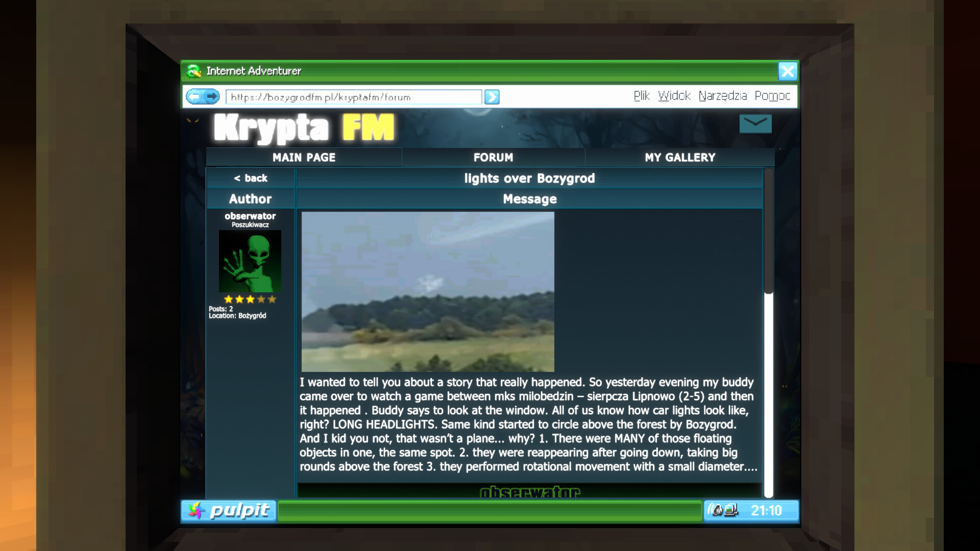Viewport: 980px width, 551px height.
Task: Switch to the FORUM tab
Action: (493, 157)
